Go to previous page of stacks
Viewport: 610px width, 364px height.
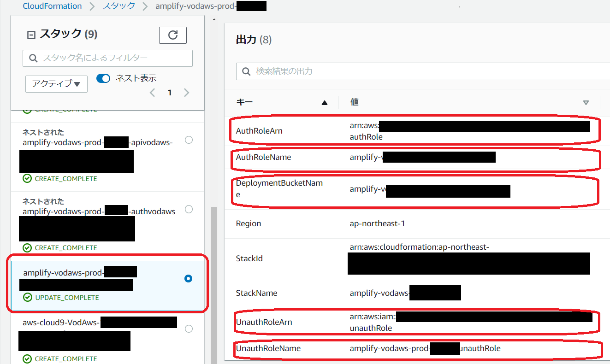point(153,93)
